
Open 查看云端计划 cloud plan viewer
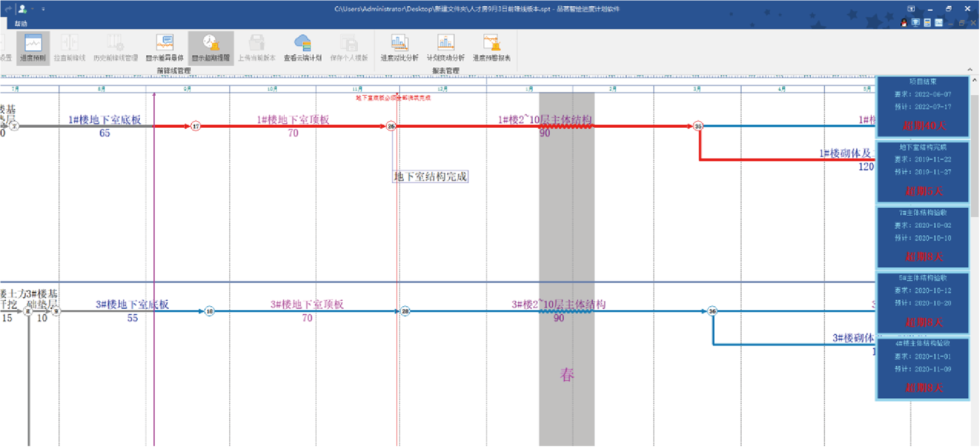303,48
